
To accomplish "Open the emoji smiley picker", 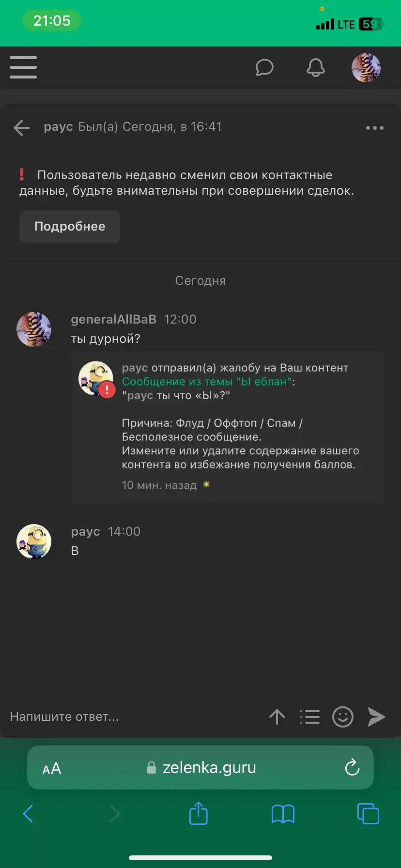I will click(343, 717).
